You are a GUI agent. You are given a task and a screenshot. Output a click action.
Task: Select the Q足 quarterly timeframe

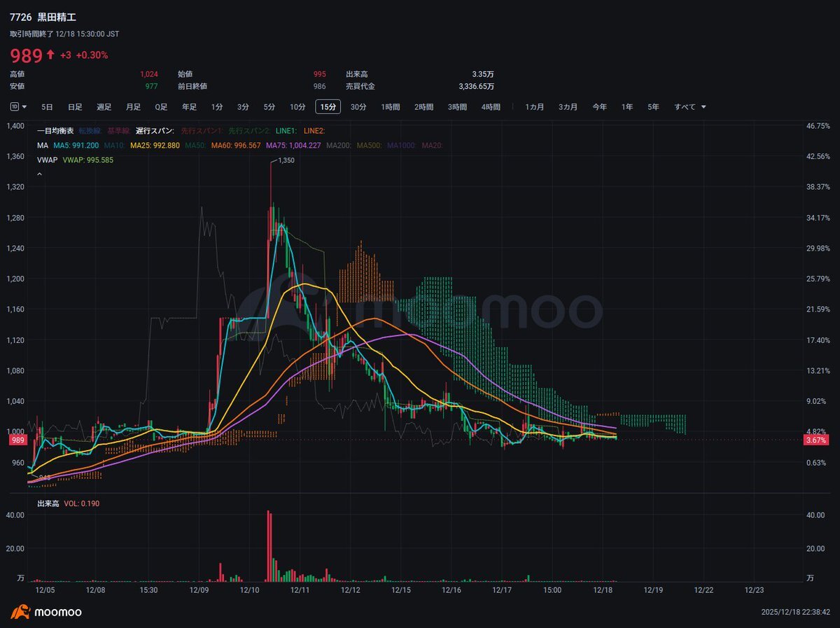tap(161, 107)
